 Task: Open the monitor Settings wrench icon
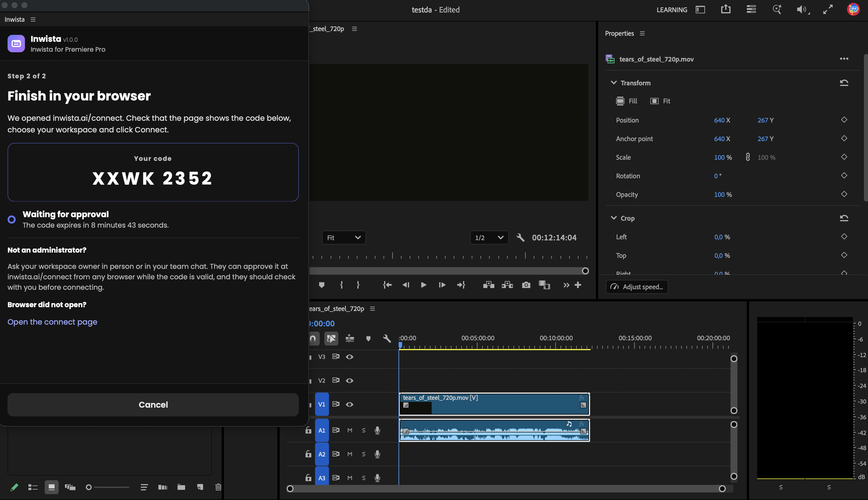520,238
